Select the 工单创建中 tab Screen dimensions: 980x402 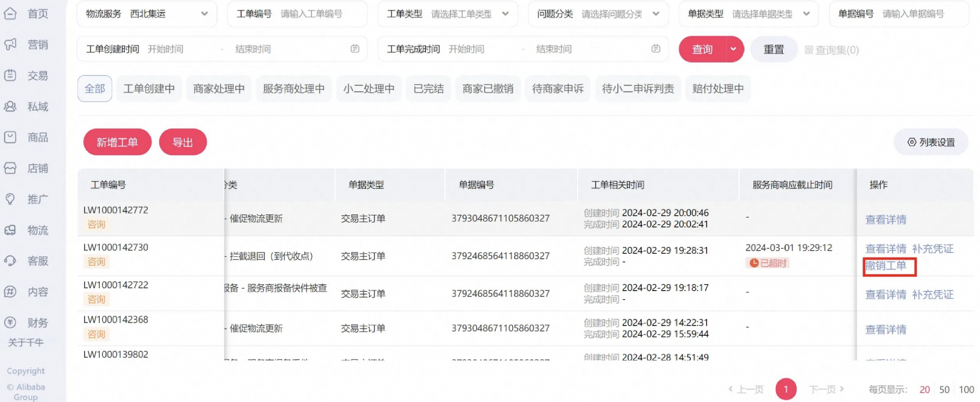coord(149,89)
